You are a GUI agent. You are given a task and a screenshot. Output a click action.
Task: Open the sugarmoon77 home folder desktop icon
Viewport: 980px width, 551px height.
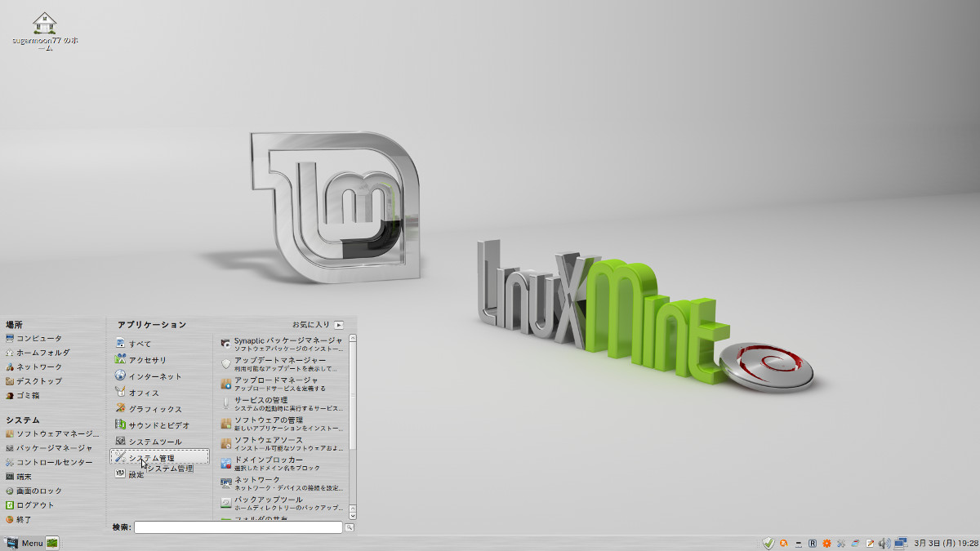[47, 31]
